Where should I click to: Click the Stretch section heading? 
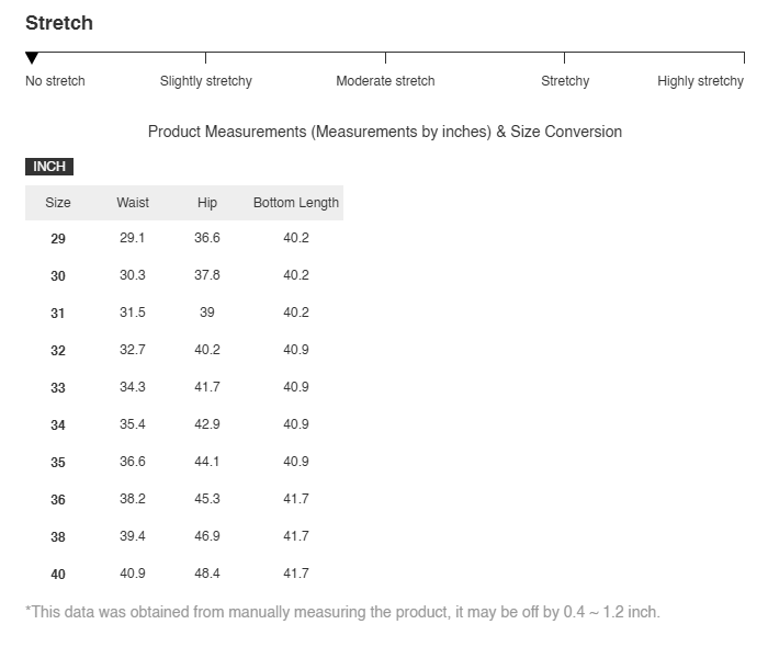coord(59,23)
